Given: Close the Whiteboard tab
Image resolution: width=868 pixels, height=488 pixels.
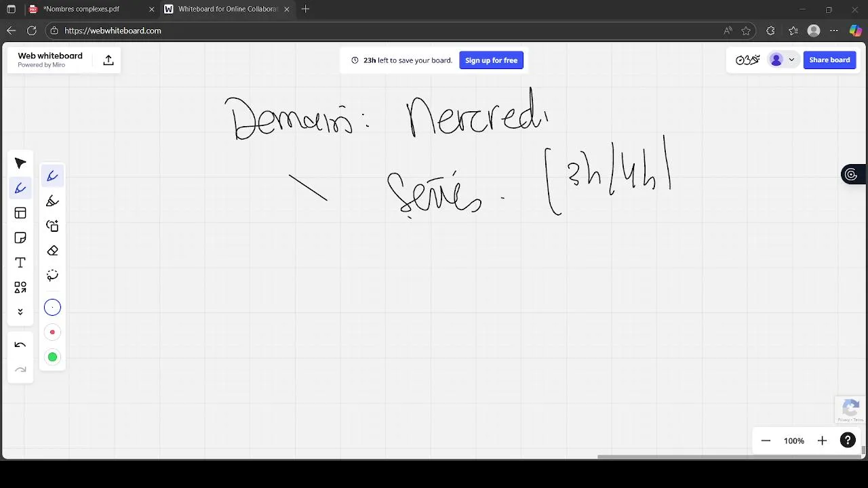Looking at the screenshot, I should 287,9.
